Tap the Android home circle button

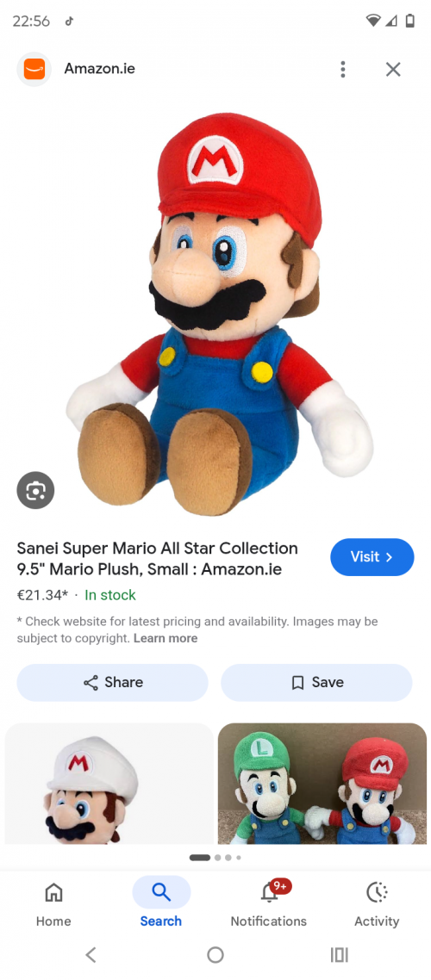(x=215, y=954)
